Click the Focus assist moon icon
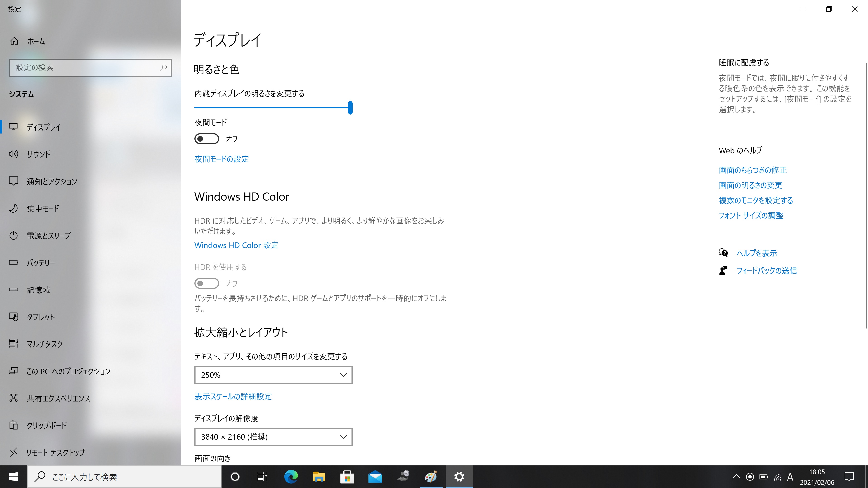This screenshot has width=868, height=488. [x=14, y=208]
